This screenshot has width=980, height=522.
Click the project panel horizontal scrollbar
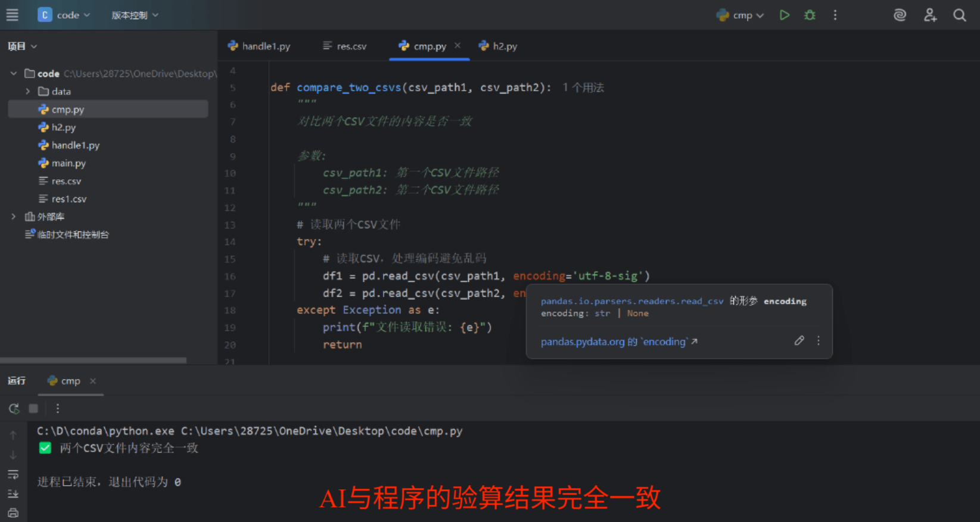93,360
